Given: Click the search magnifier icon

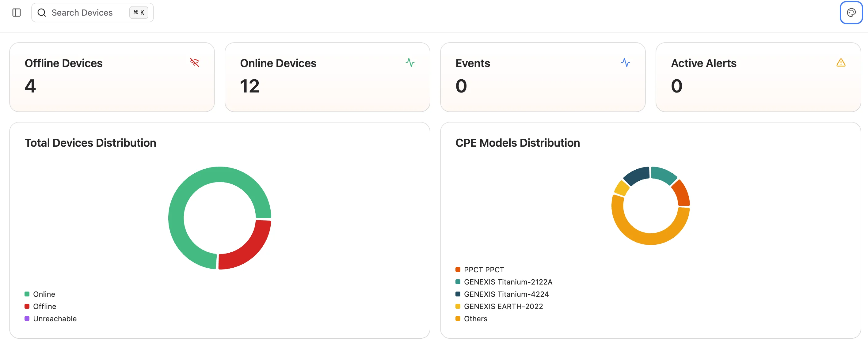Looking at the screenshot, I should point(41,13).
